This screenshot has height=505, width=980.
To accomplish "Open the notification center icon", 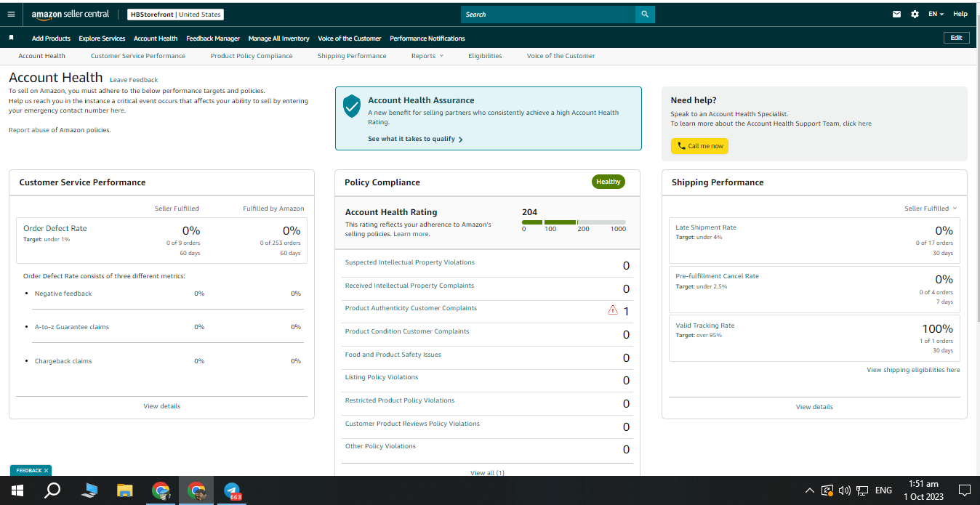I will pos(965,490).
